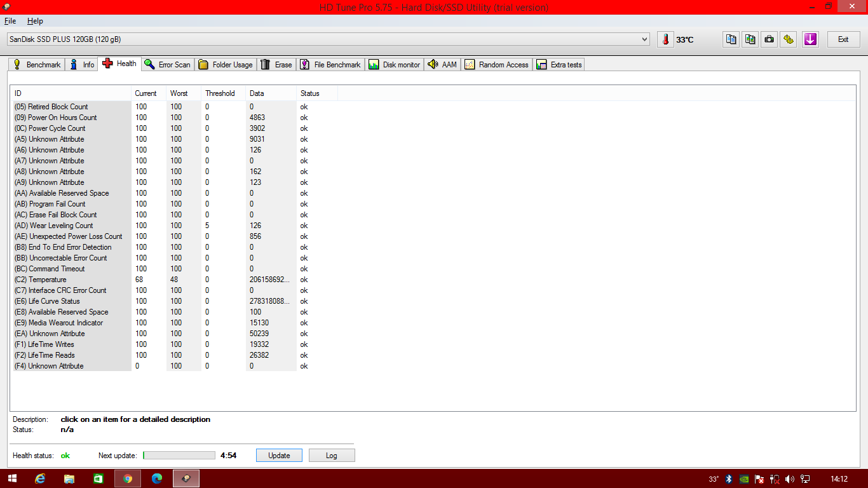Click the purple download arrow icon
The height and width of the screenshot is (488, 868).
click(810, 39)
